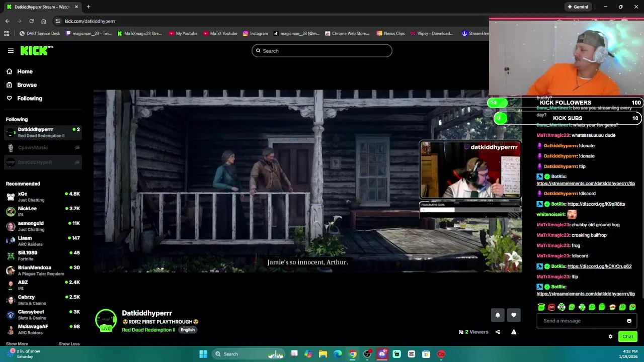Send message with the green Chat button
Viewport: 644px width, 362px height.
click(627, 337)
